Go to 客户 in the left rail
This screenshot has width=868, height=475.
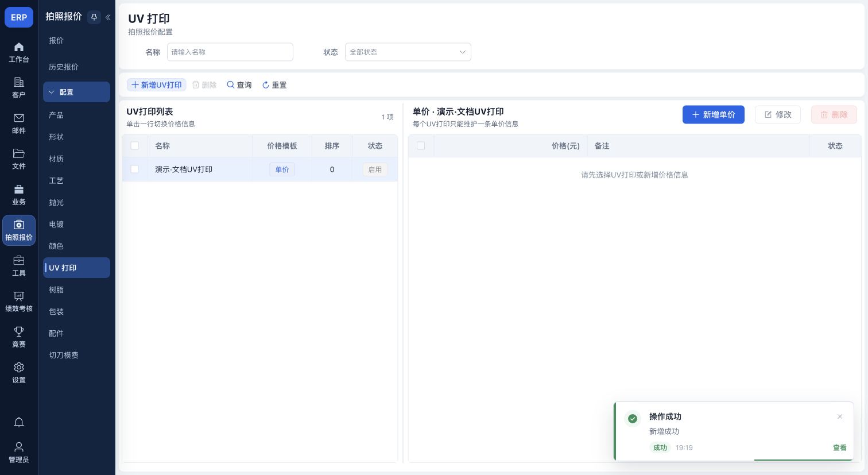(19, 88)
